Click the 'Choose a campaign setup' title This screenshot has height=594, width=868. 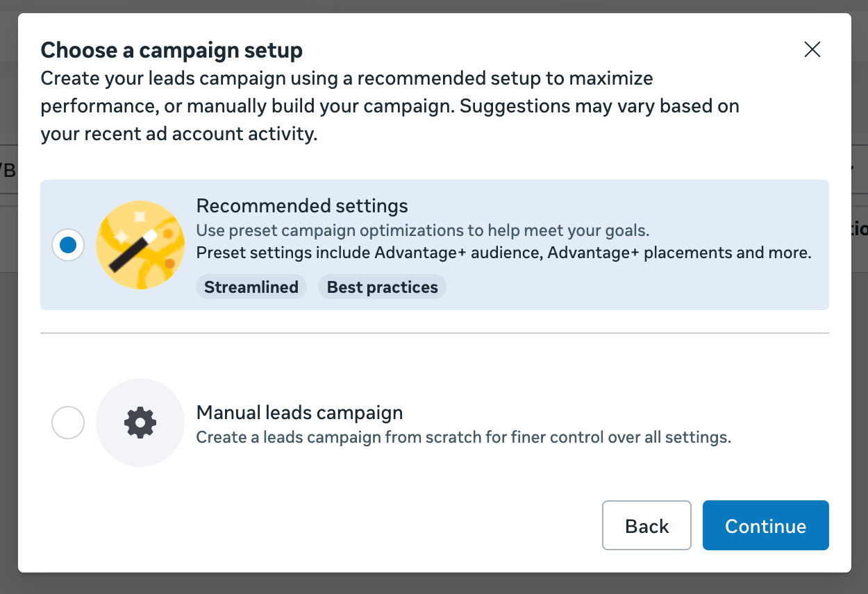[x=172, y=50]
